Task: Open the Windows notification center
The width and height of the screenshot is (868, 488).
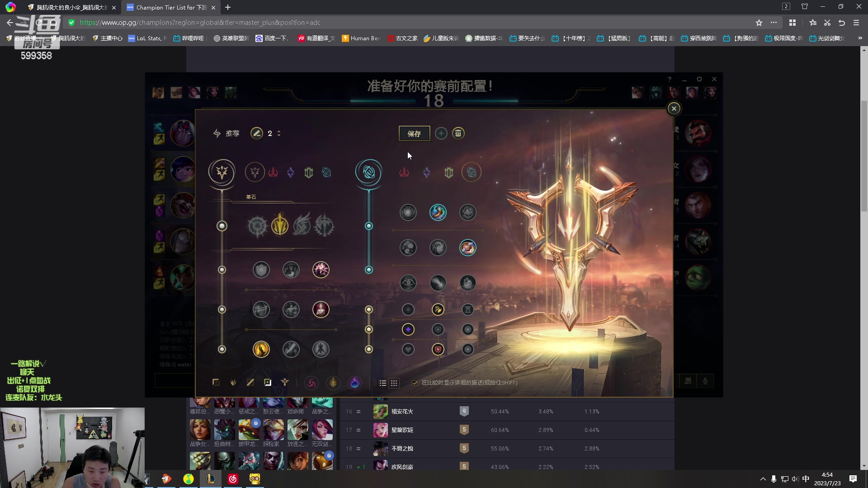Action: pos(853,479)
